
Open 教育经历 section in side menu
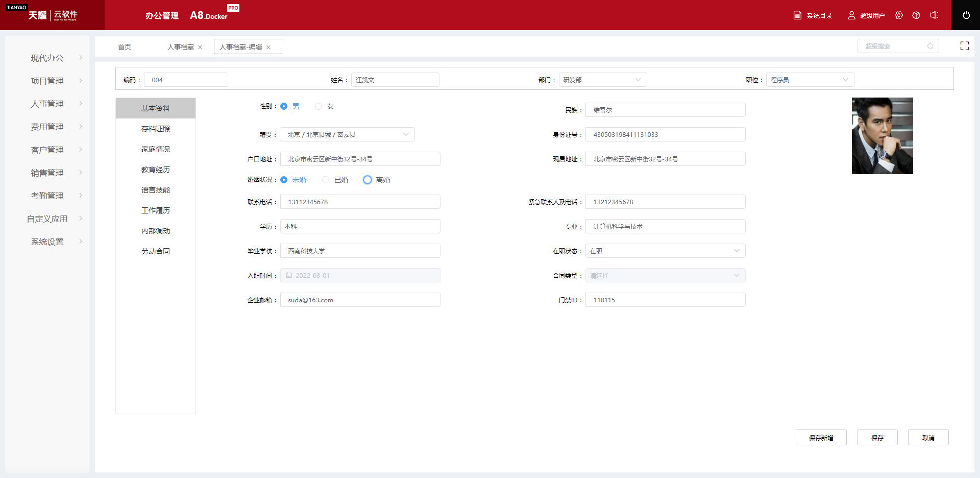pos(156,170)
